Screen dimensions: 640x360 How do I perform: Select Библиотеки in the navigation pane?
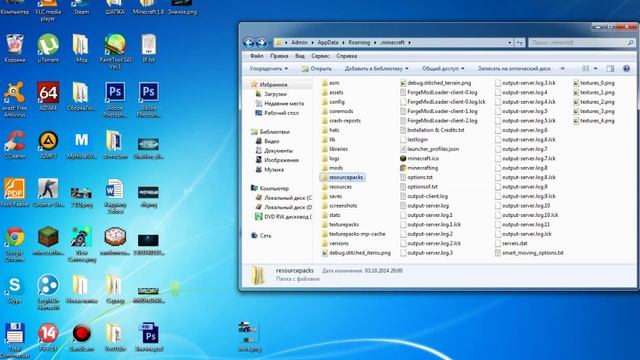pyautogui.click(x=275, y=132)
